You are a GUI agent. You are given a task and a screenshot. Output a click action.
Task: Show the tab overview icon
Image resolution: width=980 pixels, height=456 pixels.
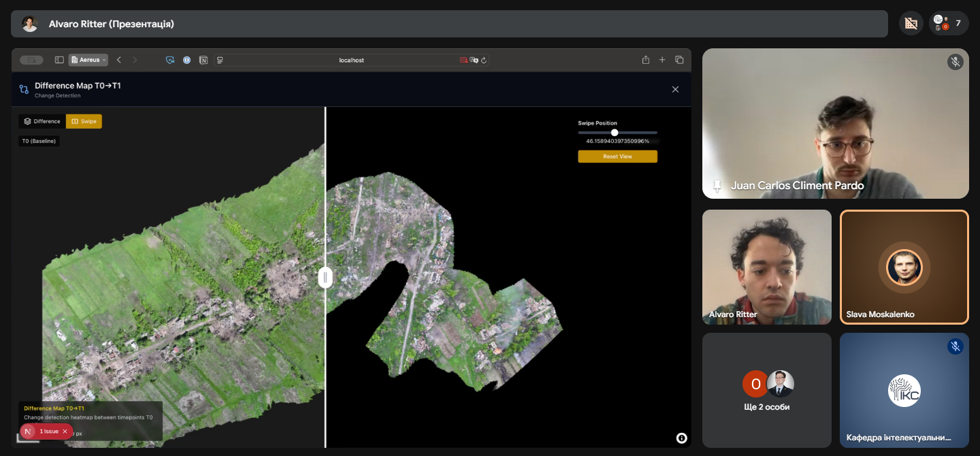(x=679, y=60)
